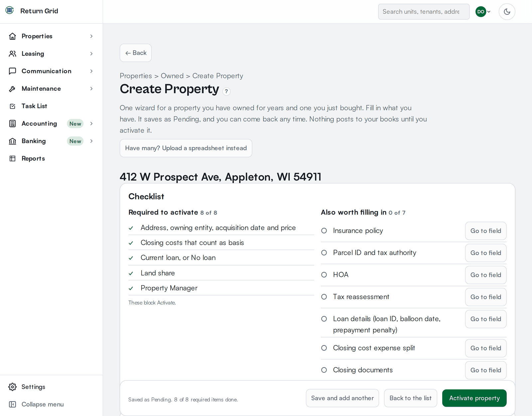Click Go to field for Closing documents
The width and height of the screenshot is (532, 416).
(x=486, y=370)
